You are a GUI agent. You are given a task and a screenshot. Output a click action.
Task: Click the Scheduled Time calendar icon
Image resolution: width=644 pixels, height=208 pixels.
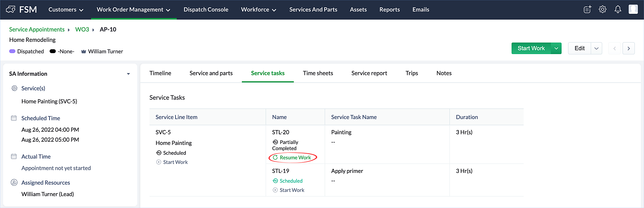tap(14, 118)
